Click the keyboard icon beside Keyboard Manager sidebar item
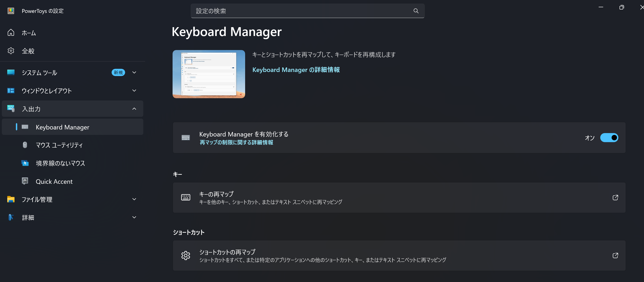The image size is (644, 282). pyautogui.click(x=25, y=127)
